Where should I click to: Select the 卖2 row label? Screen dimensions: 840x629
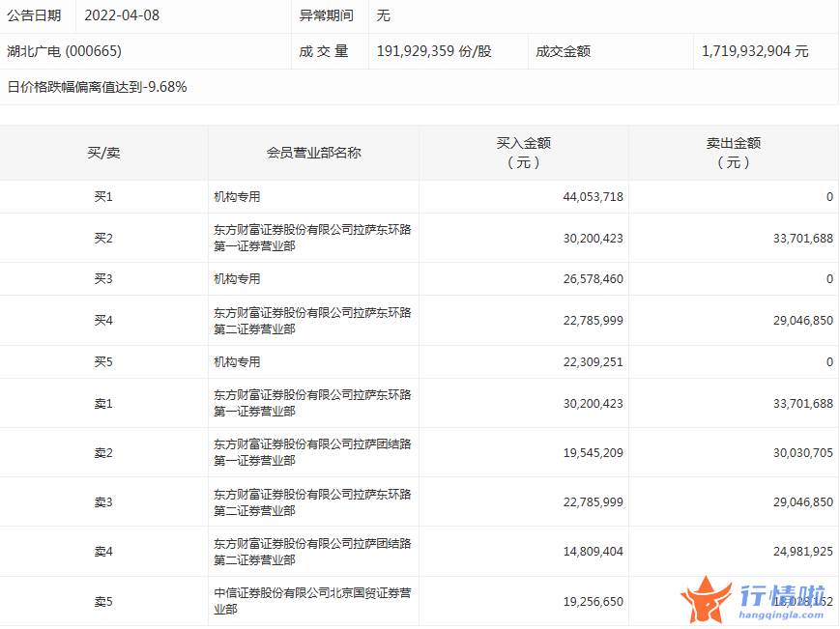[x=103, y=453]
